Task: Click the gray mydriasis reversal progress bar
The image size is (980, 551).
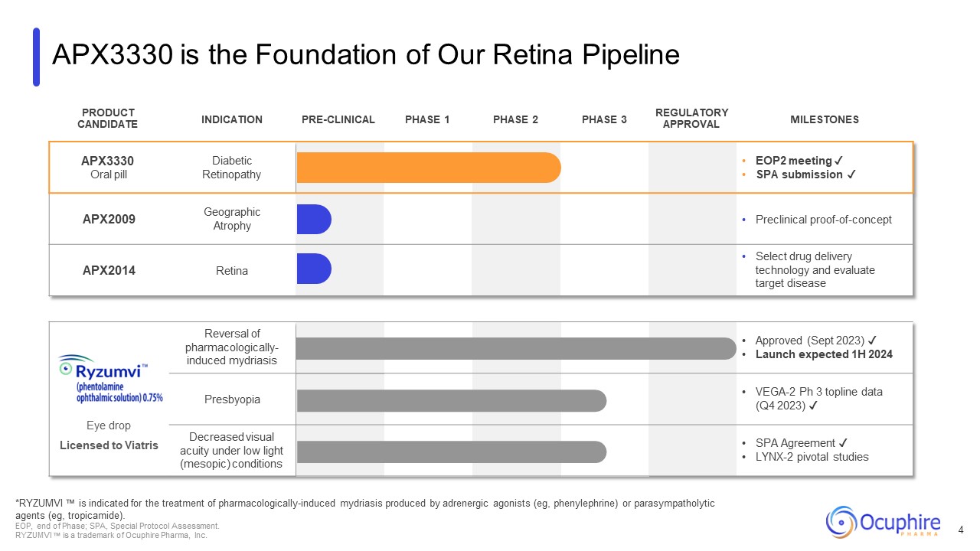Action: coord(515,348)
